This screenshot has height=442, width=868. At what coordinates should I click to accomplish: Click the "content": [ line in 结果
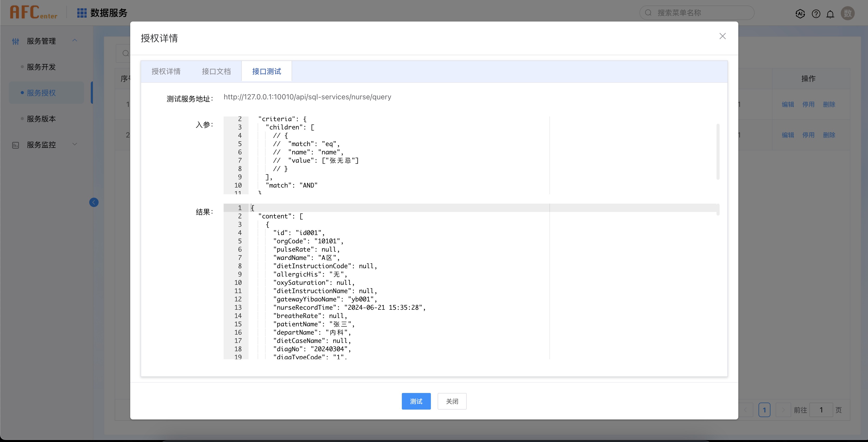[281, 216]
